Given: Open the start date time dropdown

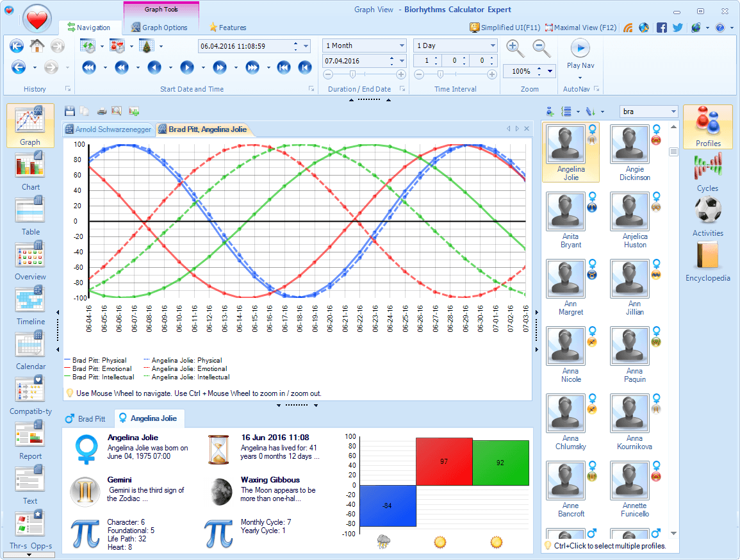Looking at the screenshot, I should [x=306, y=46].
